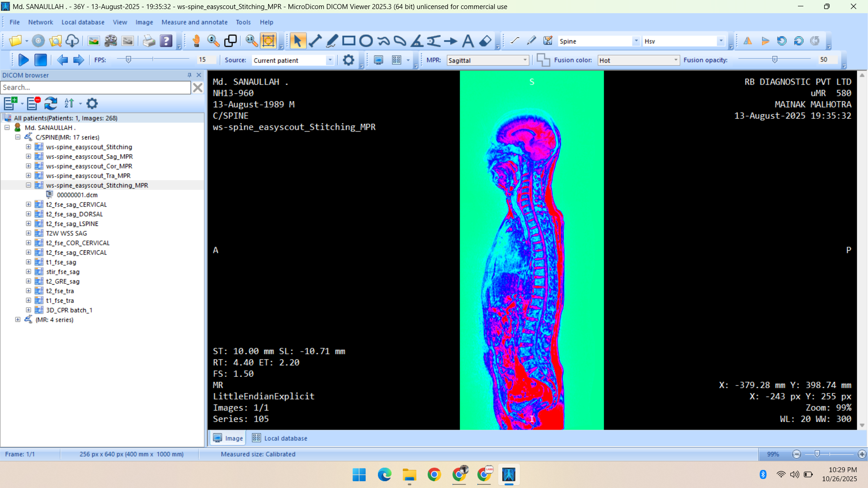Expand the t2_fse_sag_DORSAL series
Image resolution: width=868 pixels, height=488 pixels.
28,214
